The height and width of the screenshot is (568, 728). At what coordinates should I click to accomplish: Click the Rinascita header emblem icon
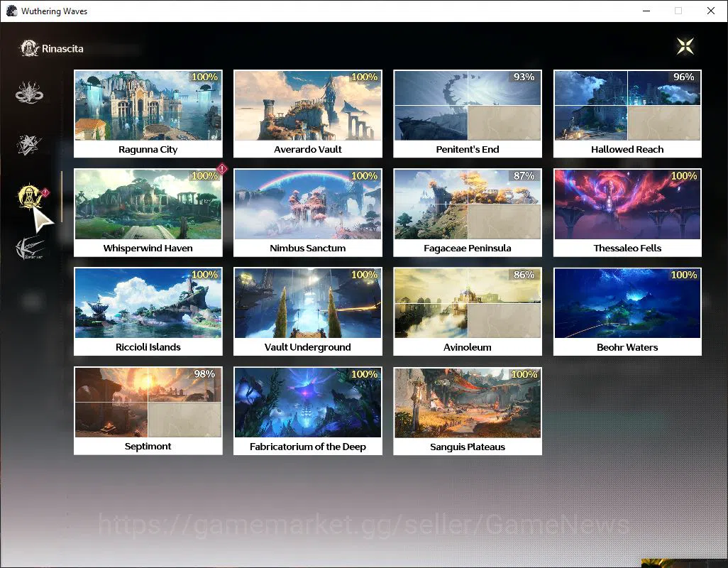point(29,48)
